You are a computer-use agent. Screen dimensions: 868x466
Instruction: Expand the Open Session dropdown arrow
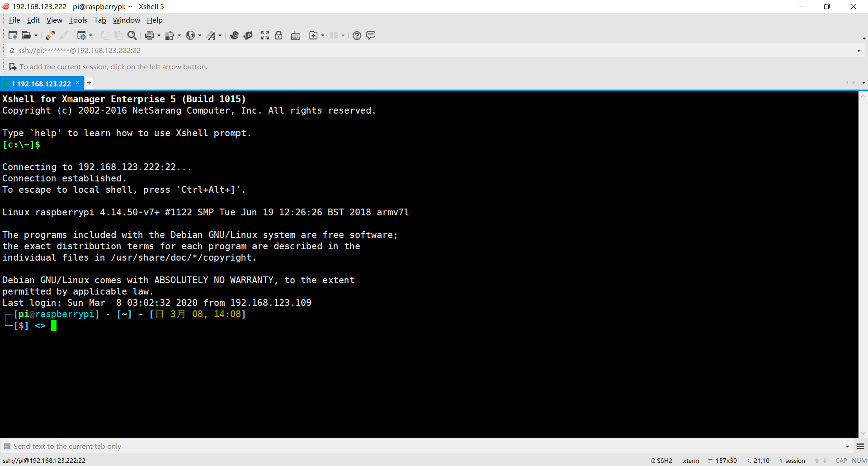tap(36, 35)
